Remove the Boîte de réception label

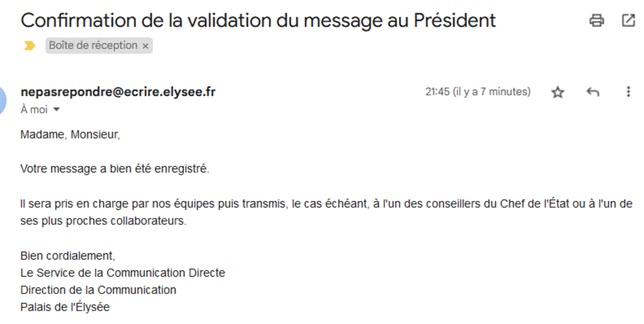click(x=145, y=46)
